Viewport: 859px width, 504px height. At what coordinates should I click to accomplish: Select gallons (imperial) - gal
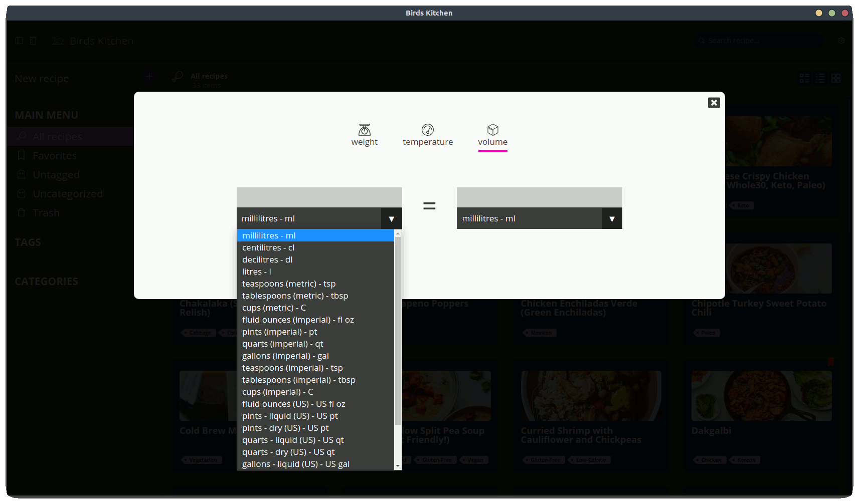coord(315,356)
